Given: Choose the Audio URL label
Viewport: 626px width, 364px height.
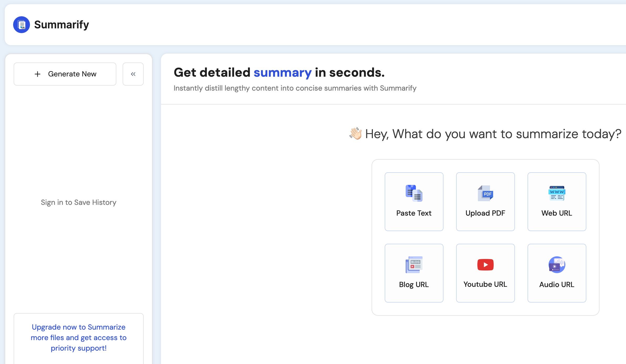Looking at the screenshot, I should pyautogui.click(x=557, y=284).
